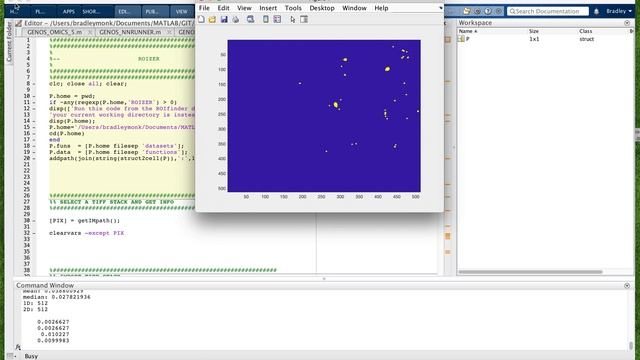Click struct variable P icon in Workspace
The width and height of the screenshot is (640, 360).
coord(461,39)
